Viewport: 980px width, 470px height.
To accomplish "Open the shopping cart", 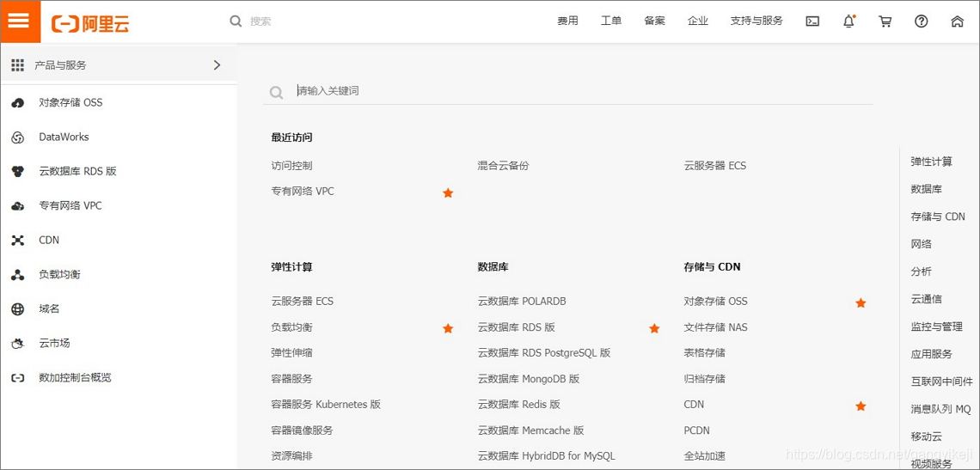I will [x=885, y=21].
